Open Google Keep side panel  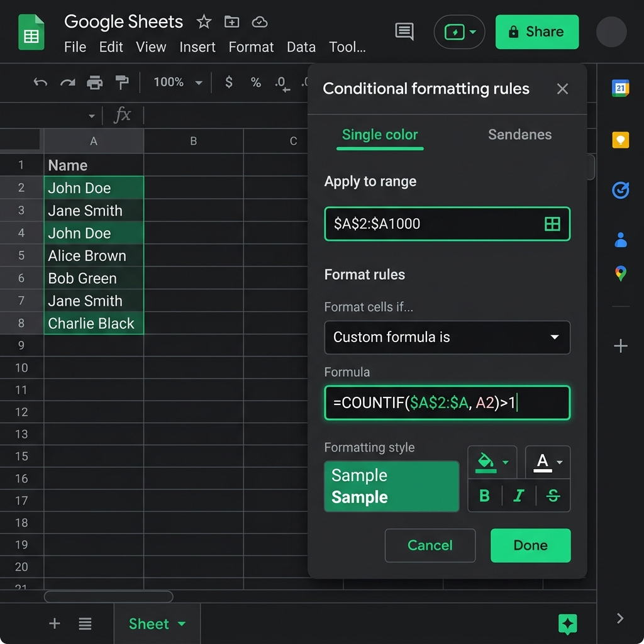pos(620,140)
